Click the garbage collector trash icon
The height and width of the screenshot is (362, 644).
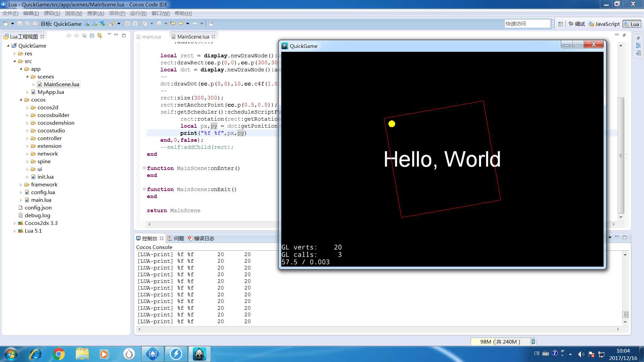point(533,341)
